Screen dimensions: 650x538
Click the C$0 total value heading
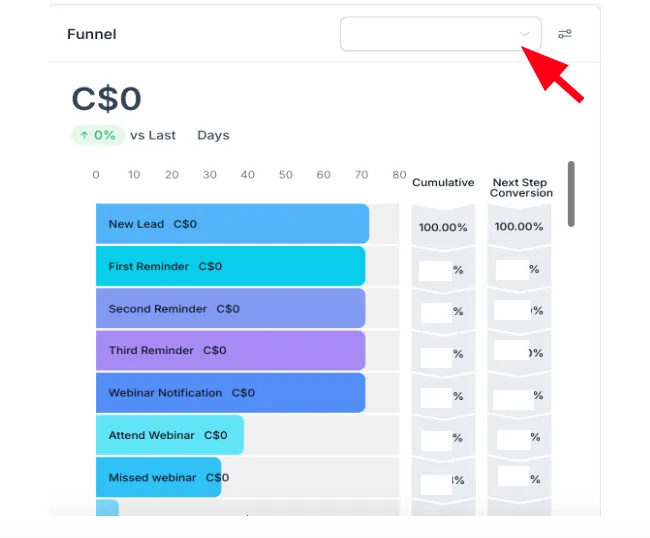click(x=107, y=99)
